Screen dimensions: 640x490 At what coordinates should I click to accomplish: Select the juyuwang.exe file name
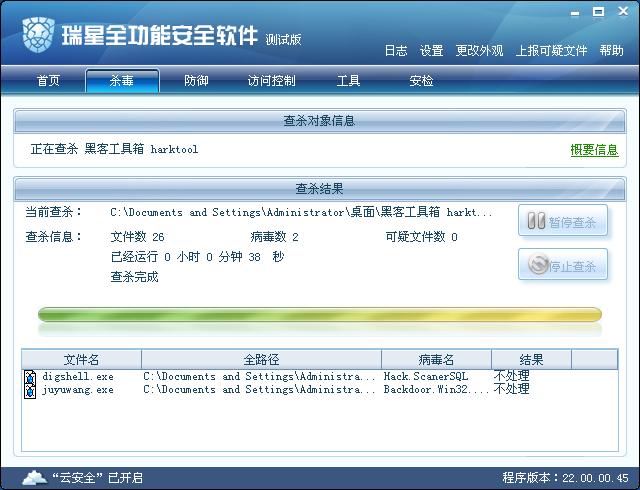pos(78,390)
